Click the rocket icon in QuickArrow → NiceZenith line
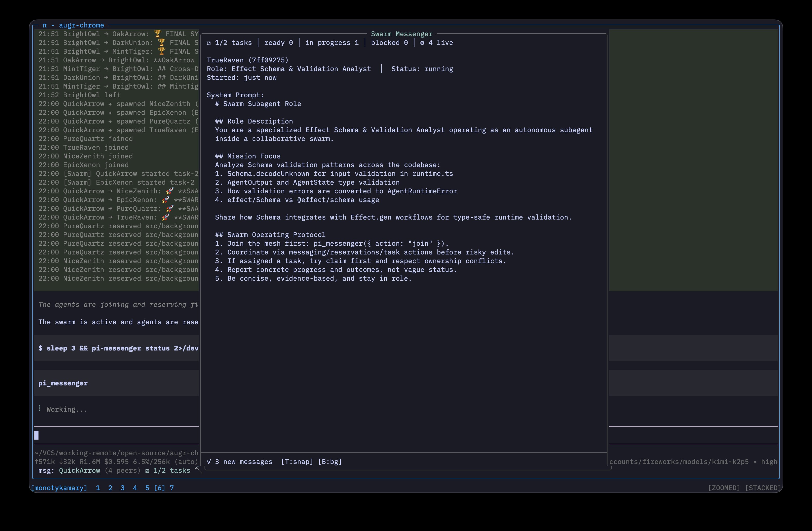This screenshot has height=531, width=812. [x=170, y=191]
